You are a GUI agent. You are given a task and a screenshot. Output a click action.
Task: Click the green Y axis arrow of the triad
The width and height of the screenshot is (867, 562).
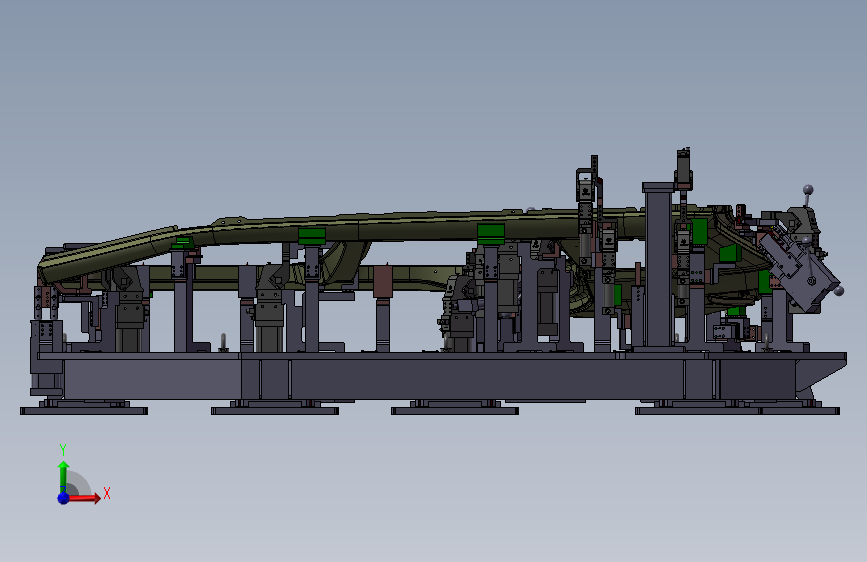(x=64, y=477)
